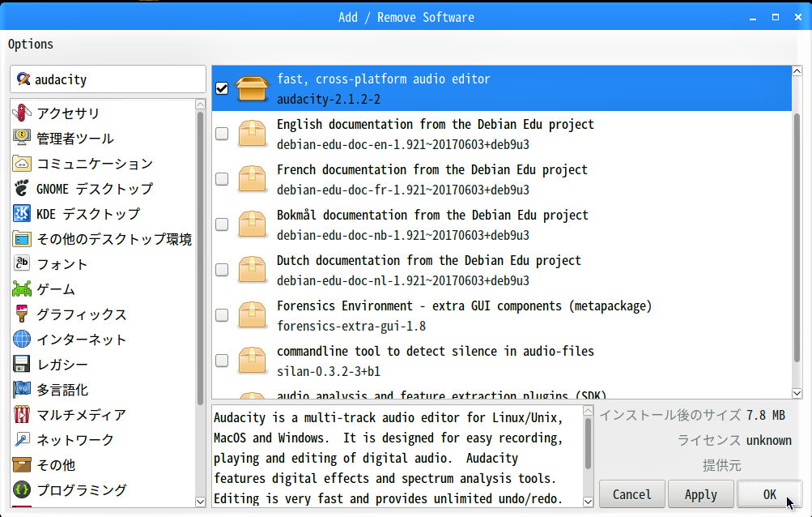Click the debian-edu-doc-nl package icon
Image resolution: width=812 pixels, height=517 pixels.
[x=253, y=270]
